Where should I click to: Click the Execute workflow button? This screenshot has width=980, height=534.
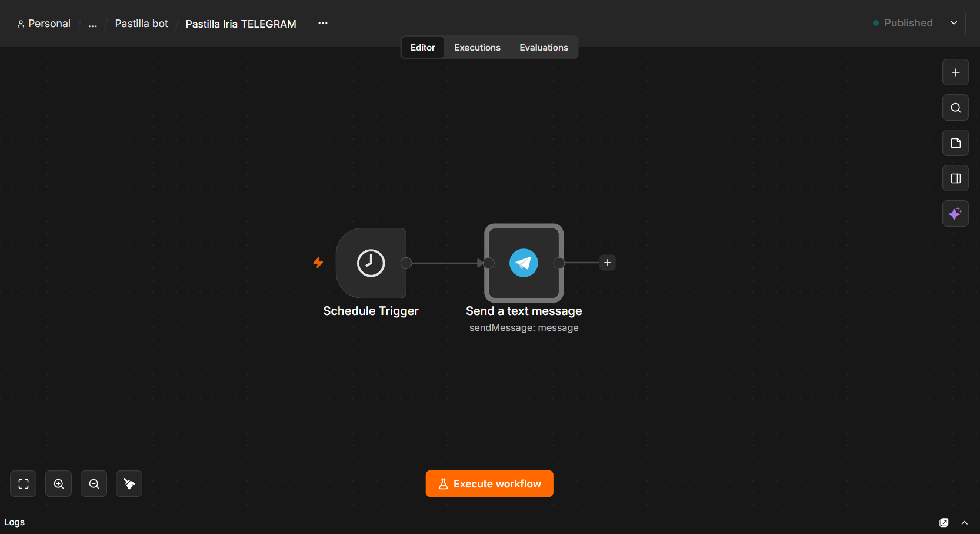click(489, 484)
